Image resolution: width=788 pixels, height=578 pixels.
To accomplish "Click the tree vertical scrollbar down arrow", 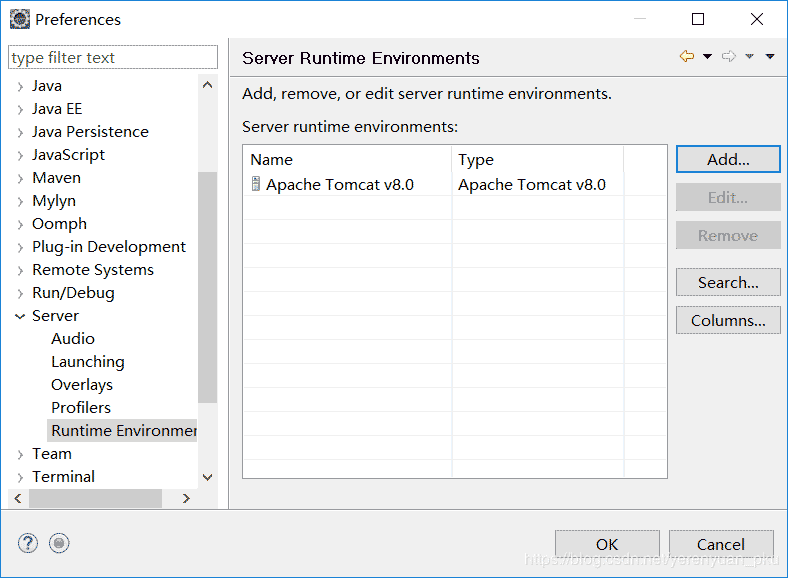I will coord(208,478).
